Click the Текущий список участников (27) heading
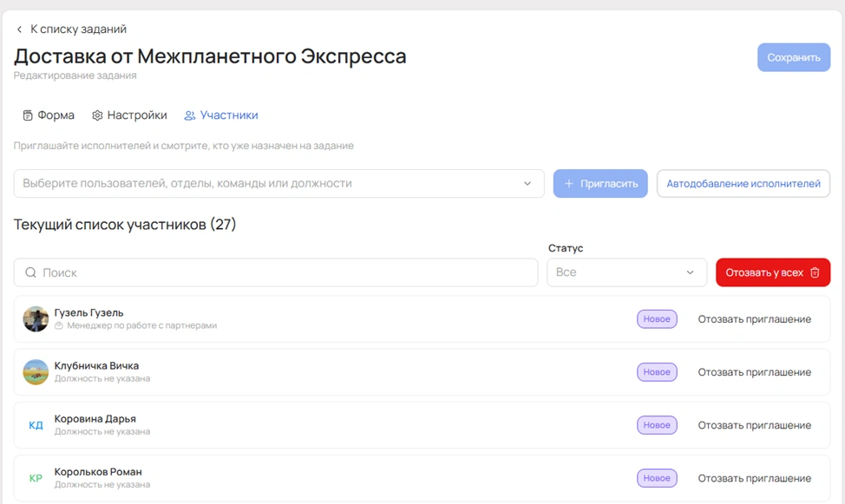845x504 pixels. click(125, 224)
